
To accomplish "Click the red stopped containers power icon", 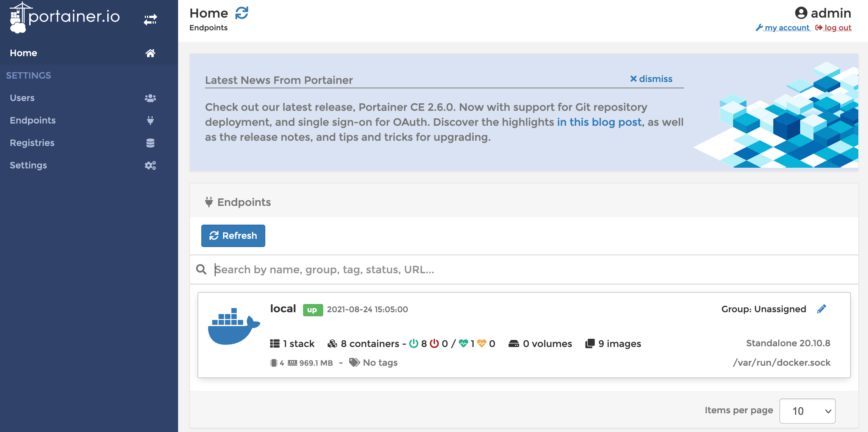I will [434, 343].
